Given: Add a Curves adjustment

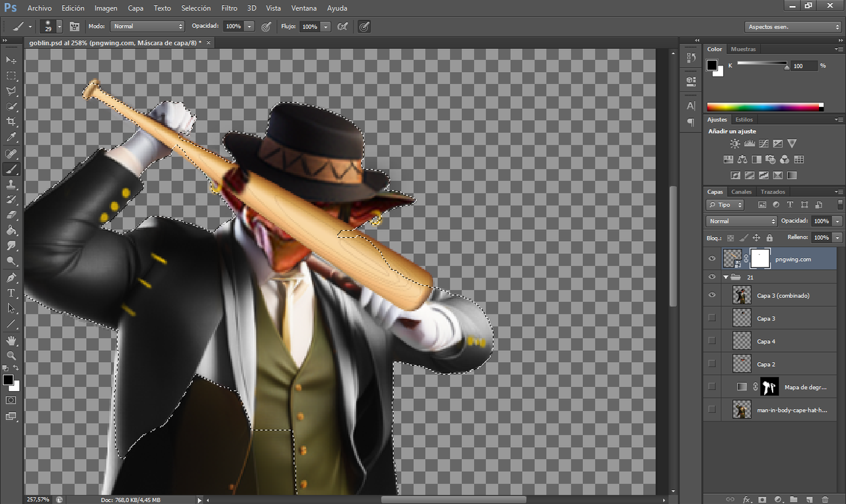Looking at the screenshot, I should tap(764, 143).
